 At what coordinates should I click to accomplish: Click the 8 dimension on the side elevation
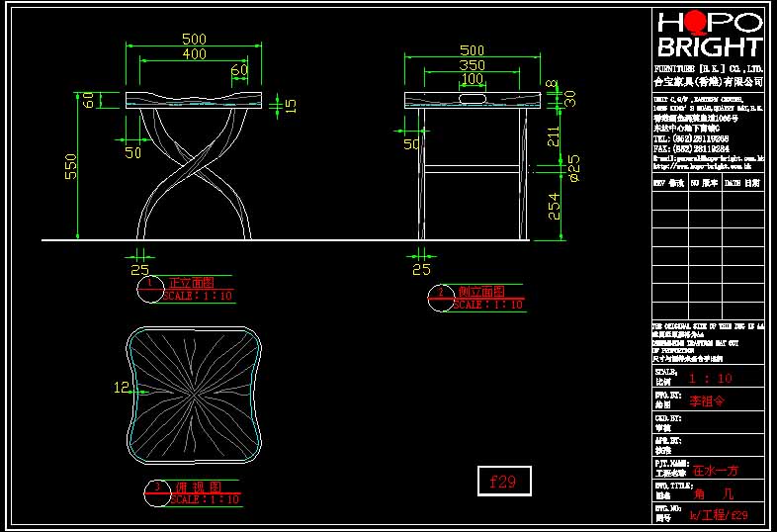[553, 84]
